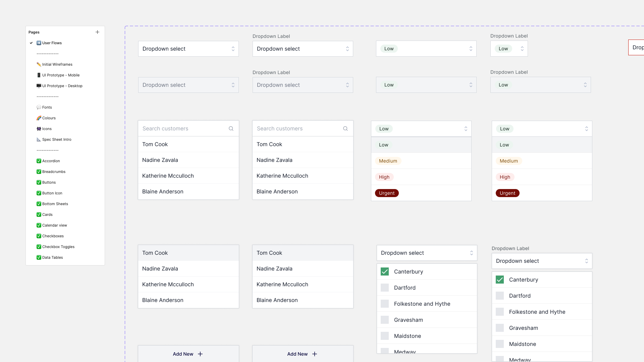The width and height of the screenshot is (644, 362).
Task: Check Gravesham in the labeled dropdown list
Action: [x=500, y=328]
